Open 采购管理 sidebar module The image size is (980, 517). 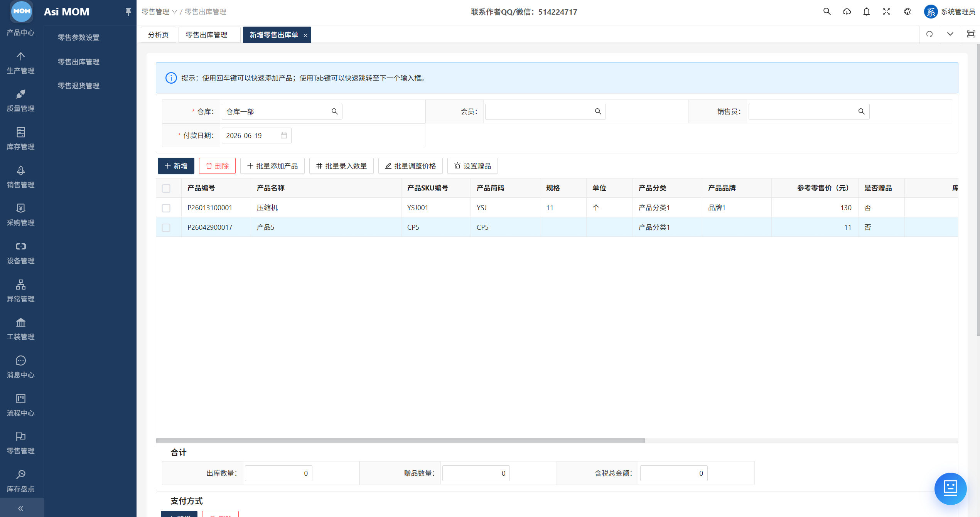point(21,215)
